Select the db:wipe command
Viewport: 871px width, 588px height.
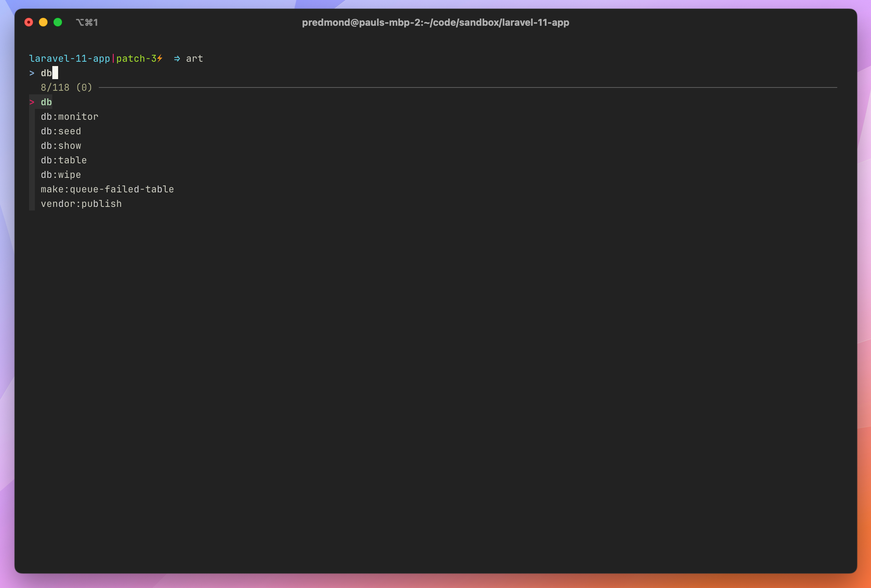[61, 175]
